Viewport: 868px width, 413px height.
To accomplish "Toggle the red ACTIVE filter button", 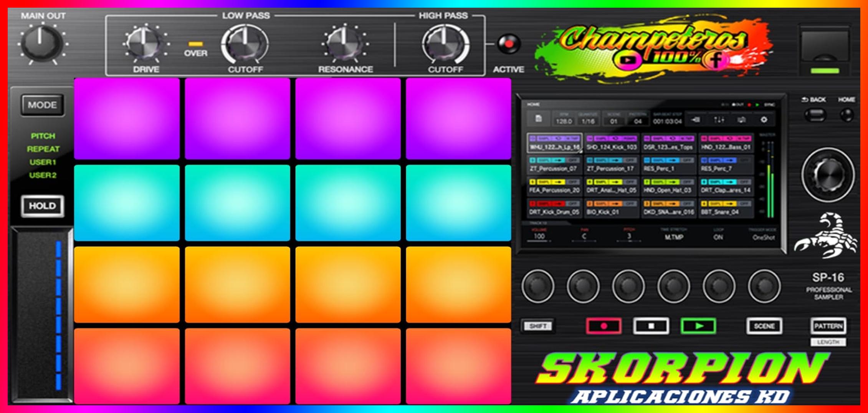I will (508, 44).
